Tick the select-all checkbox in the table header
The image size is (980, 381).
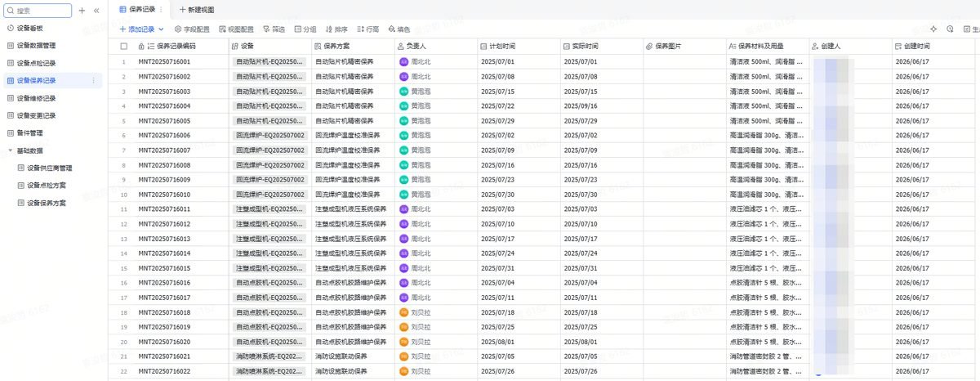click(124, 46)
